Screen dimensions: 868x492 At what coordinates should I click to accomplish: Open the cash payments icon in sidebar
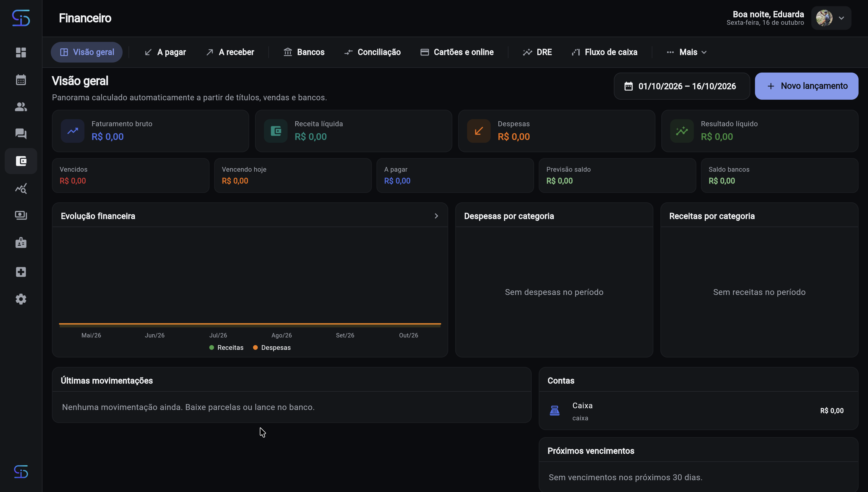click(x=21, y=215)
